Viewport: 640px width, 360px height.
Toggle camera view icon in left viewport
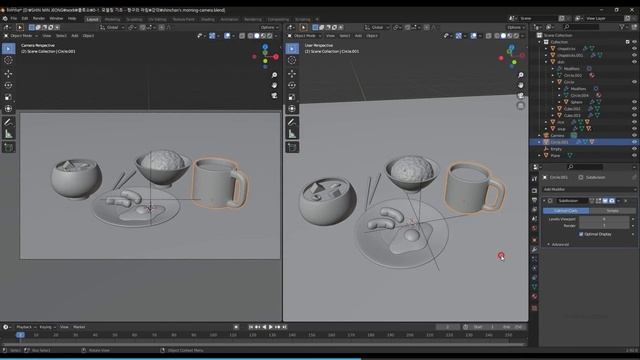coord(274,96)
